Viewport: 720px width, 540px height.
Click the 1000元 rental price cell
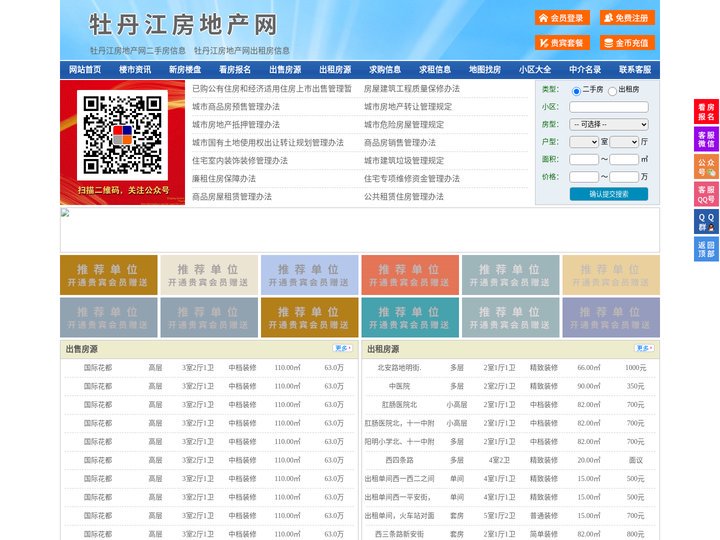click(x=636, y=368)
